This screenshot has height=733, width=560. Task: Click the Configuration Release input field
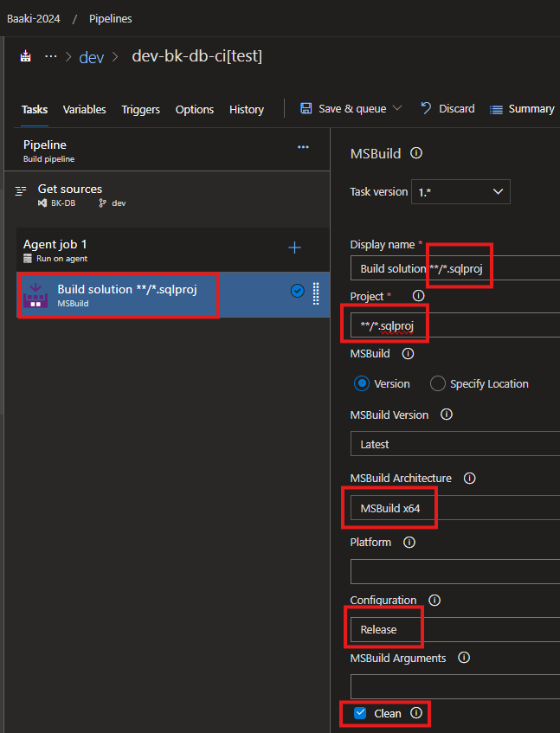click(x=455, y=629)
